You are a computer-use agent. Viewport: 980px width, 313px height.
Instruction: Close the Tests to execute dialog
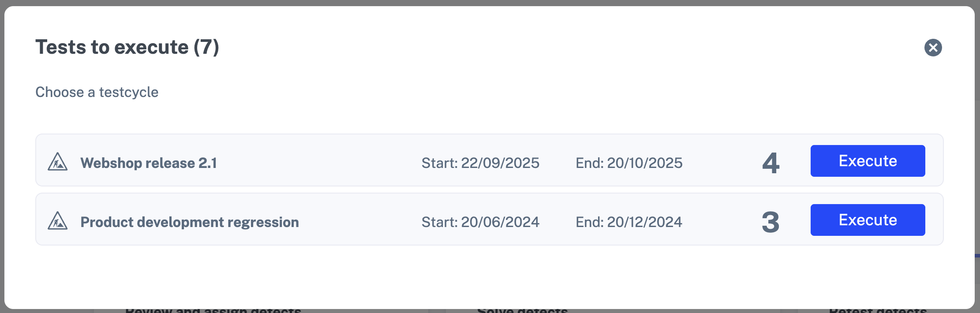point(933,48)
